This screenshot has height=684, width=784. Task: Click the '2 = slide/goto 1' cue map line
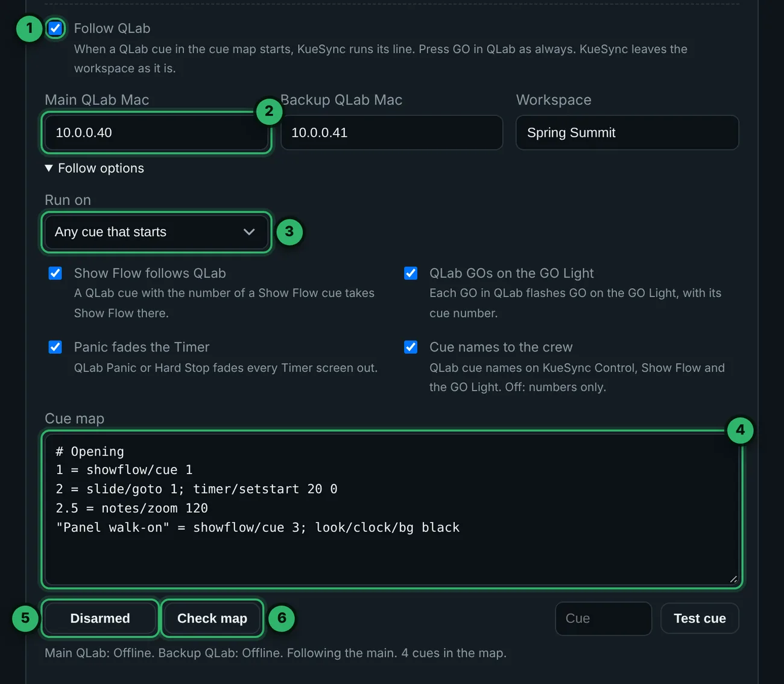(x=197, y=489)
